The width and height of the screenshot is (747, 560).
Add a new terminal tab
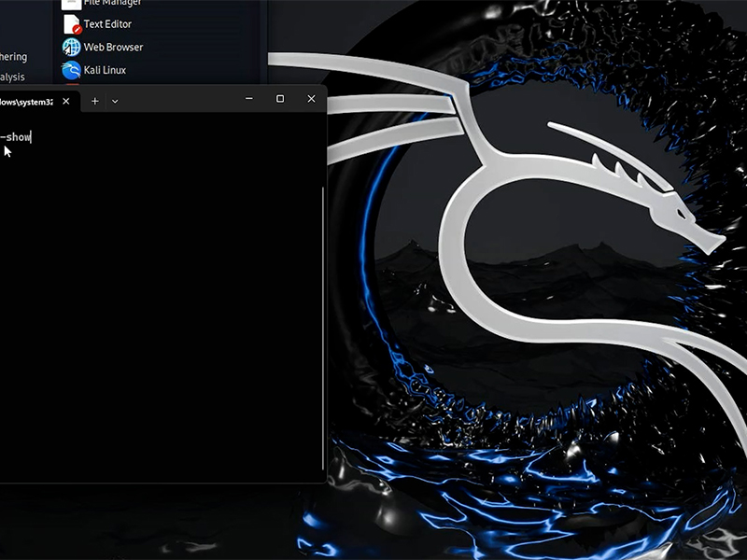point(95,101)
